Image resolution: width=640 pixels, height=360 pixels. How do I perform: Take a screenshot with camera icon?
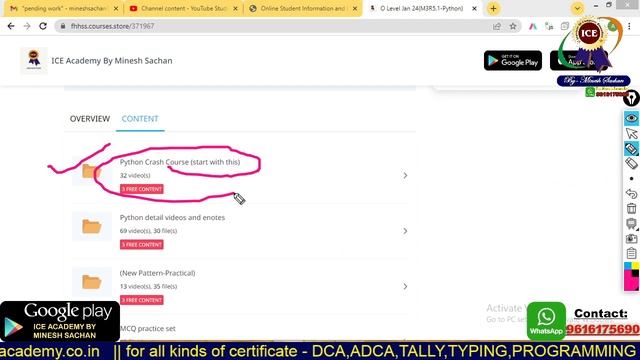coord(631,239)
